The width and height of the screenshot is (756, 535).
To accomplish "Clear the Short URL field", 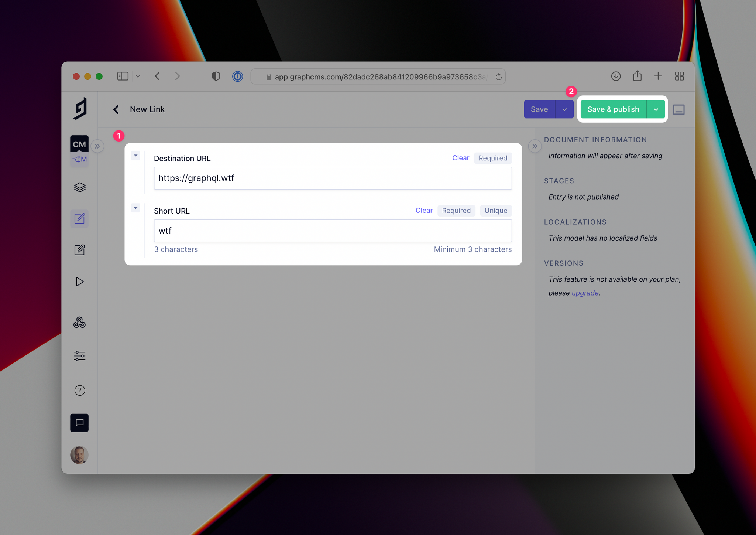I will coord(424,210).
